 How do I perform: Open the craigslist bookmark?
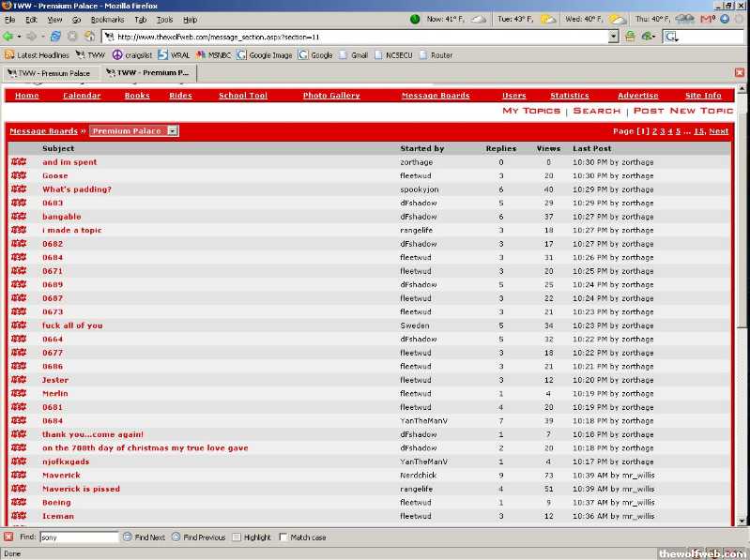point(132,55)
